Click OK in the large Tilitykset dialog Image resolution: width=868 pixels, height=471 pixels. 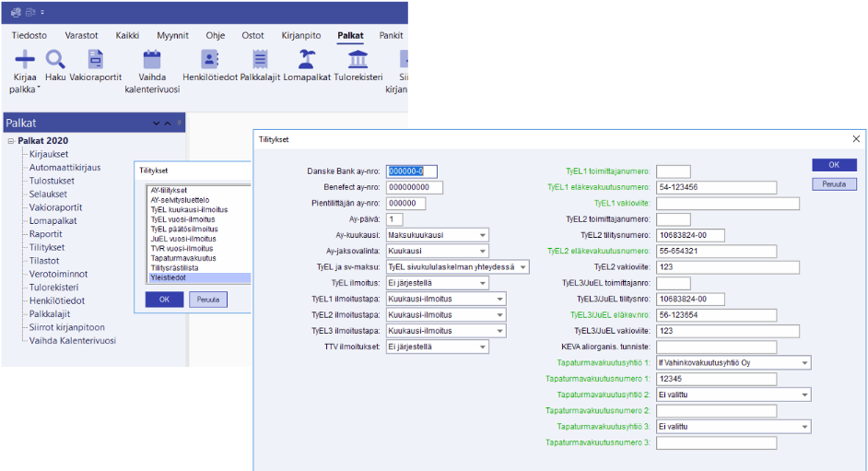point(834,164)
